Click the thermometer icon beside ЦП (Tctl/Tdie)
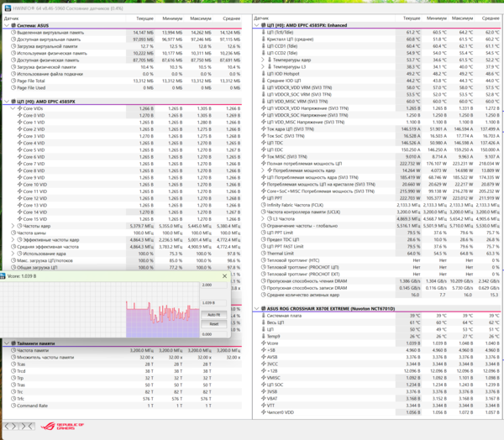Viewport: 504px width, 440px height. (x=263, y=32)
